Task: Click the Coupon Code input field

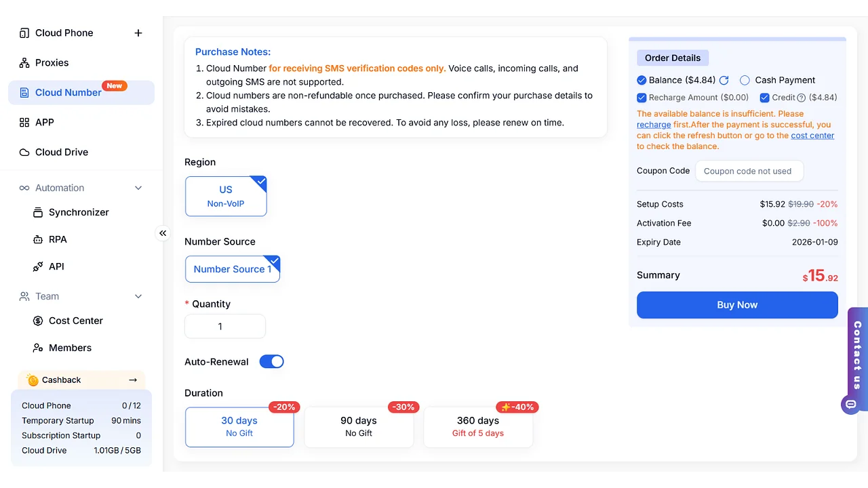Action: [749, 171]
